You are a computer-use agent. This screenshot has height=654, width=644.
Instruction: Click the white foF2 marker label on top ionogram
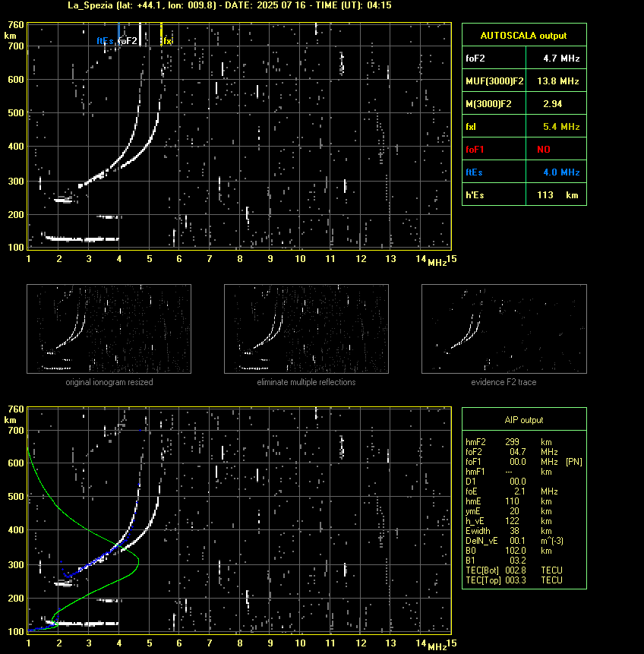(x=128, y=41)
